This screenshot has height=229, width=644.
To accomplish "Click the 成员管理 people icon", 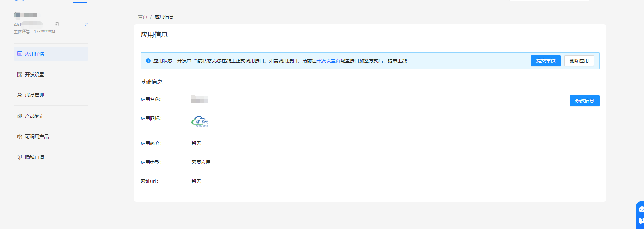I will click(x=20, y=95).
